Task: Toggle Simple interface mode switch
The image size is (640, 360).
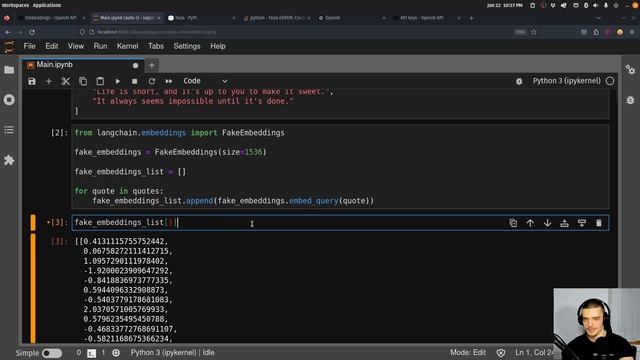Action: tap(52, 353)
